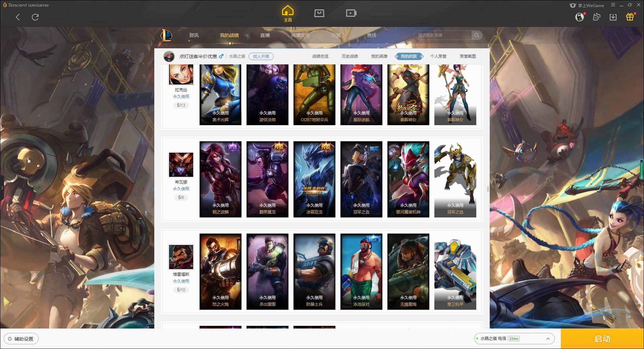Viewport: 644px width, 349px height.
Task: Click the 希瓦娜 champion portrait
Action: point(181,165)
